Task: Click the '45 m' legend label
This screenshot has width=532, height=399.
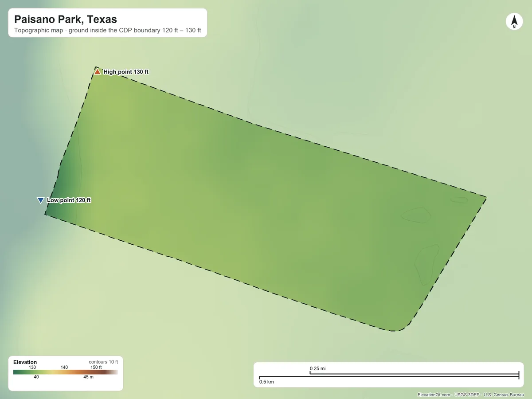Action: 89,377
